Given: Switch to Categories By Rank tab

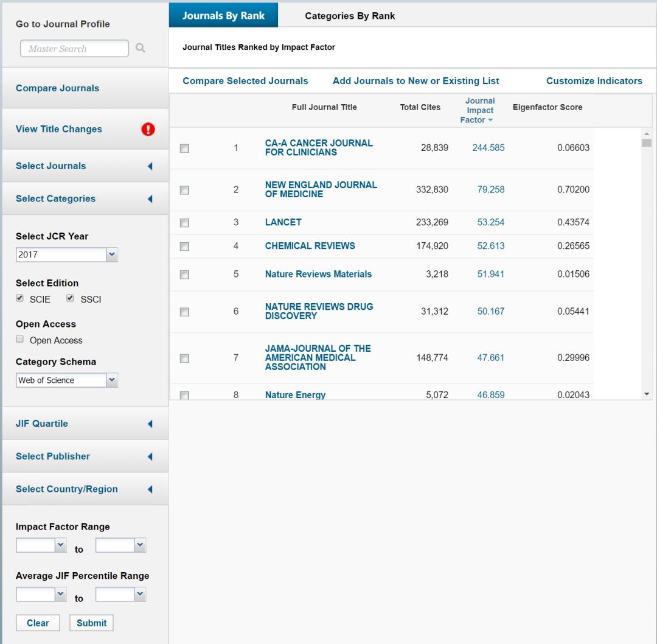Looking at the screenshot, I should pyautogui.click(x=350, y=16).
